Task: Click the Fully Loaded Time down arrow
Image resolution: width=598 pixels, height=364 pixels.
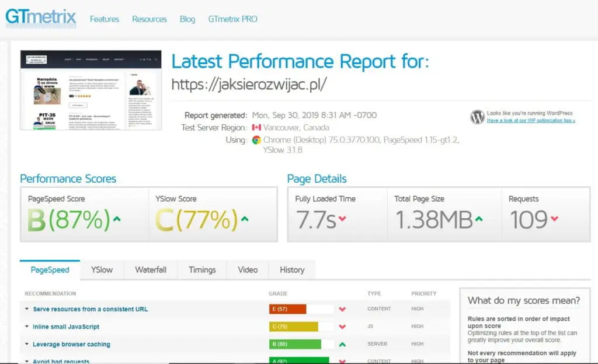Action: 342,219
